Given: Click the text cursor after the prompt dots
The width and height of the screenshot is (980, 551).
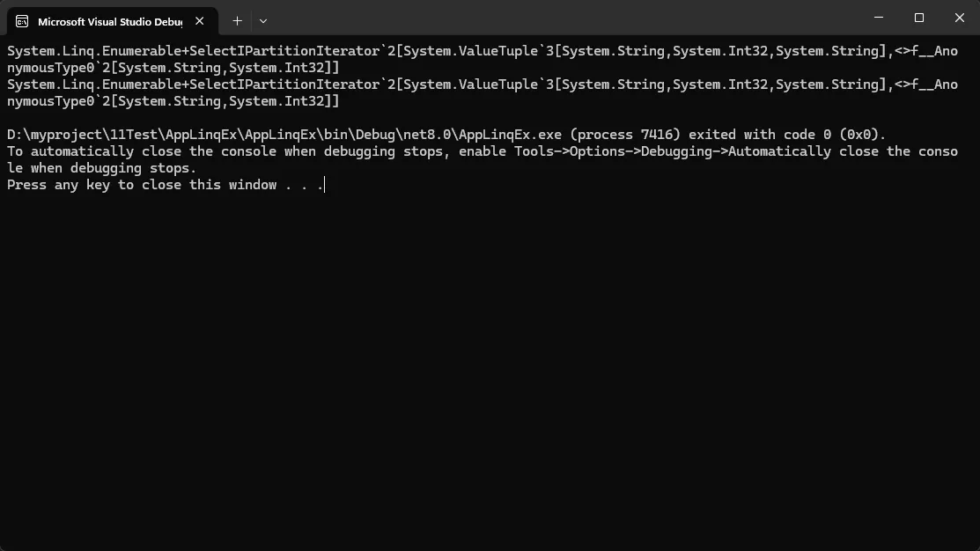Looking at the screenshot, I should coord(325,185).
